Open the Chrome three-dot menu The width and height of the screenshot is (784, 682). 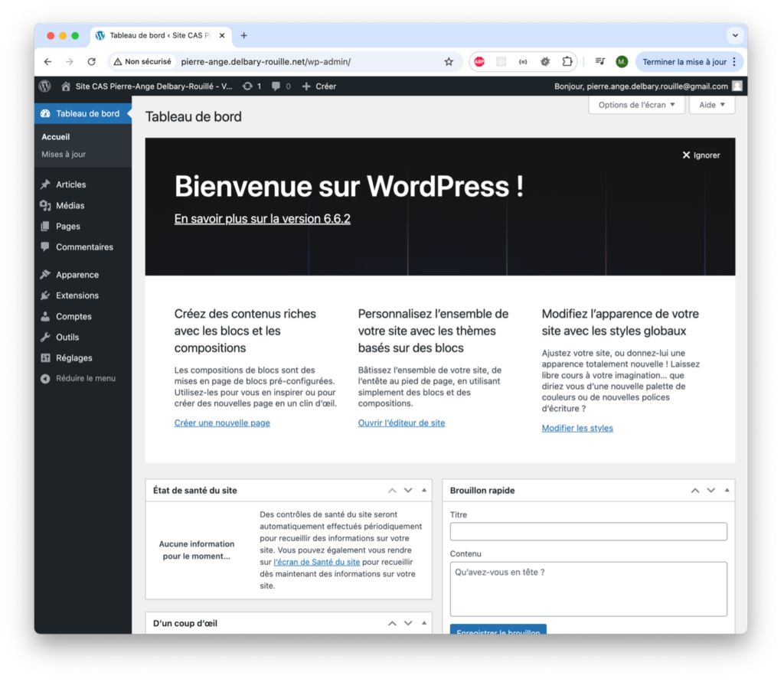pos(734,62)
